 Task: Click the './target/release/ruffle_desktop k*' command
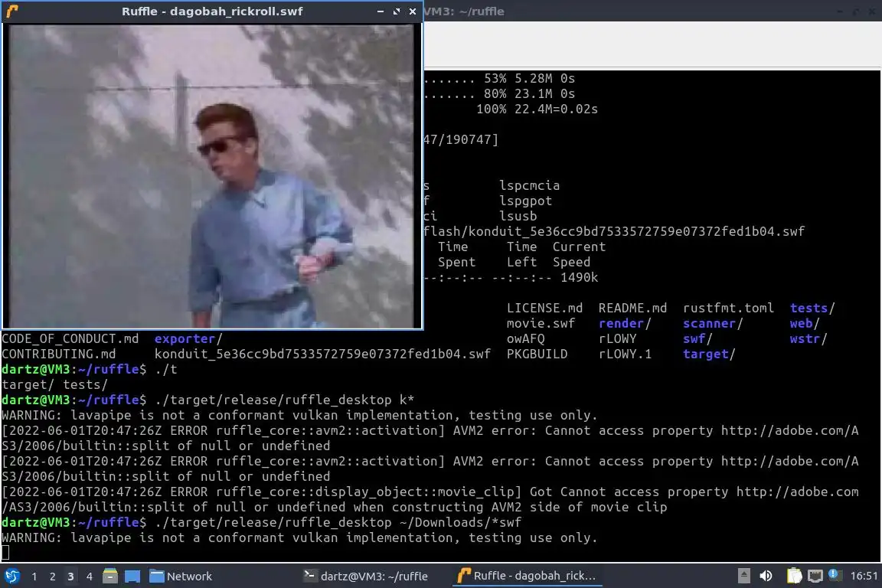(284, 400)
